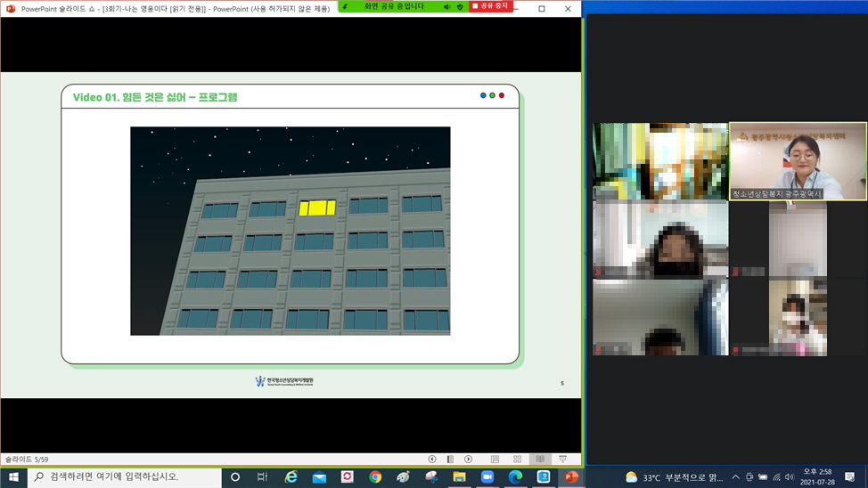The width and height of the screenshot is (868, 488).
Task: Open File Explorer from the taskbar
Action: pyautogui.click(x=459, y=477)
